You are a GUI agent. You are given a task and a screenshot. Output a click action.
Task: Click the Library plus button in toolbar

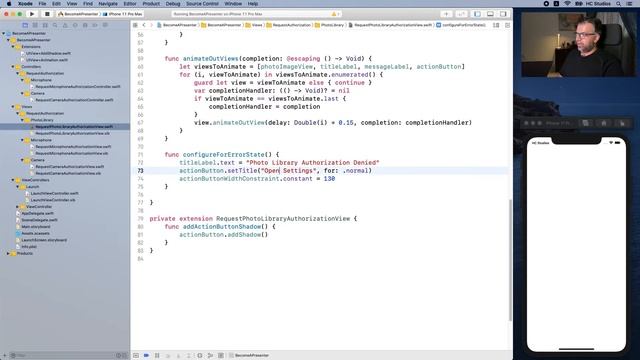tap(446, 14)
